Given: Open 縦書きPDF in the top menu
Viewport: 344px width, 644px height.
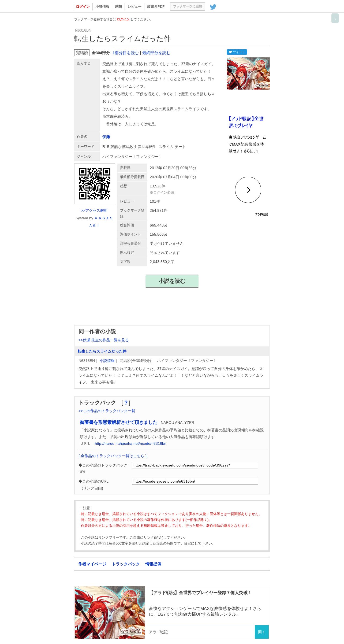Looking at the screenshot, I should [x=156, y=7].
